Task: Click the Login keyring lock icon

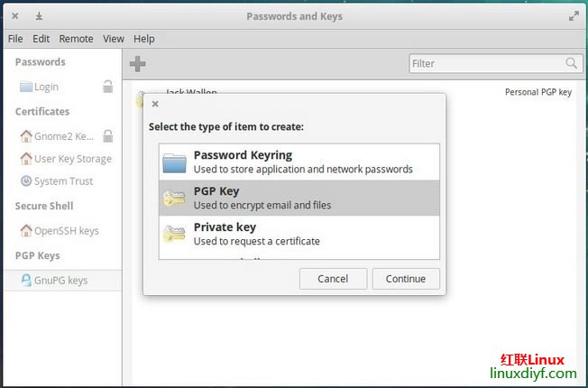Action: (107, 87)
